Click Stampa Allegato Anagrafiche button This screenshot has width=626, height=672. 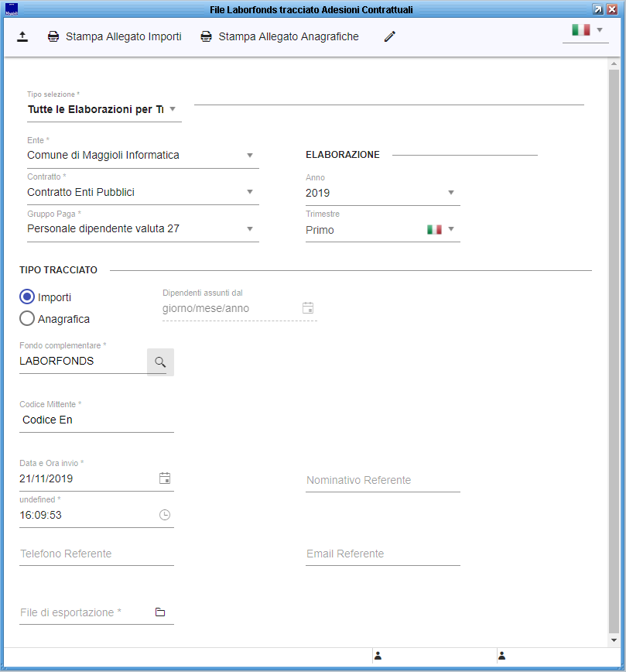click(x=280, y=36)
